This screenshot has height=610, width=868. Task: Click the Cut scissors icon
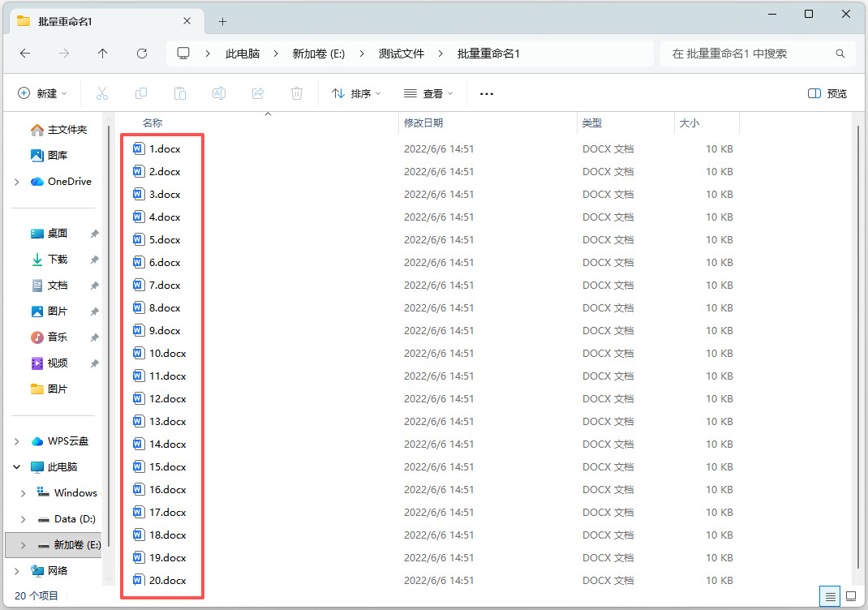click(x=102, y=93)
